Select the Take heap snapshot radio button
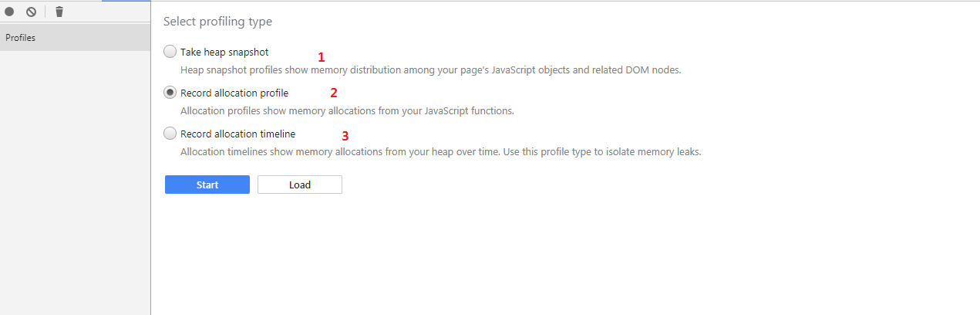Image resolution: width=980 pixels, height=315 pixels. (x=170, y=52)
